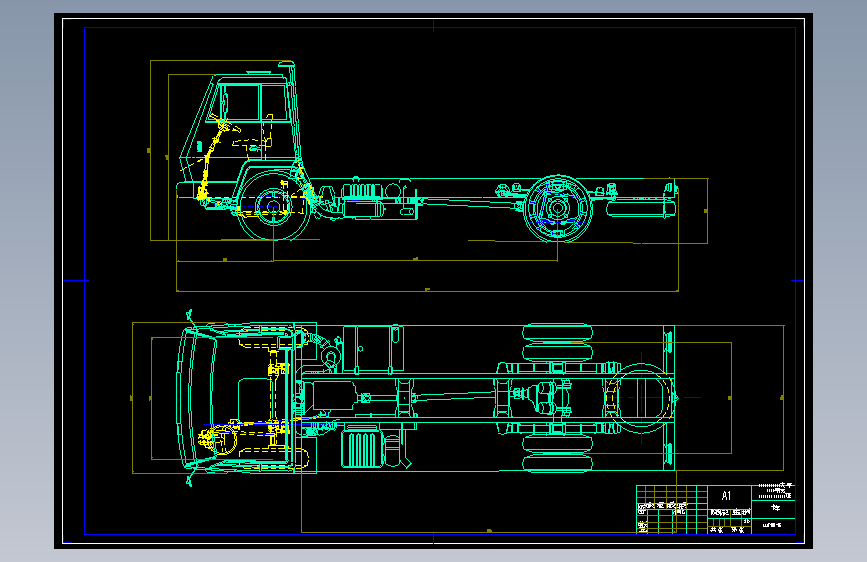Click the "A1" sheet size text
This screenshot has width=867, height=562.
[x=726, y=496]
